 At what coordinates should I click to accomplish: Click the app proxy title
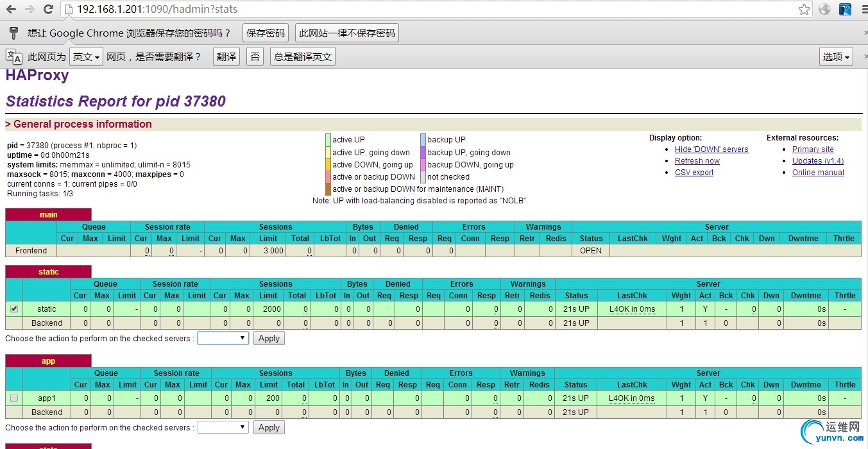(48, 361)
